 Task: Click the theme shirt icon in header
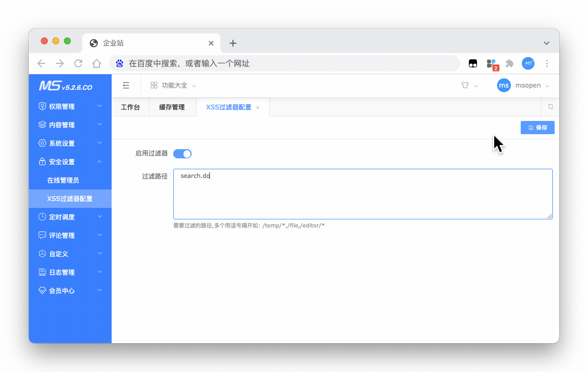465,85
